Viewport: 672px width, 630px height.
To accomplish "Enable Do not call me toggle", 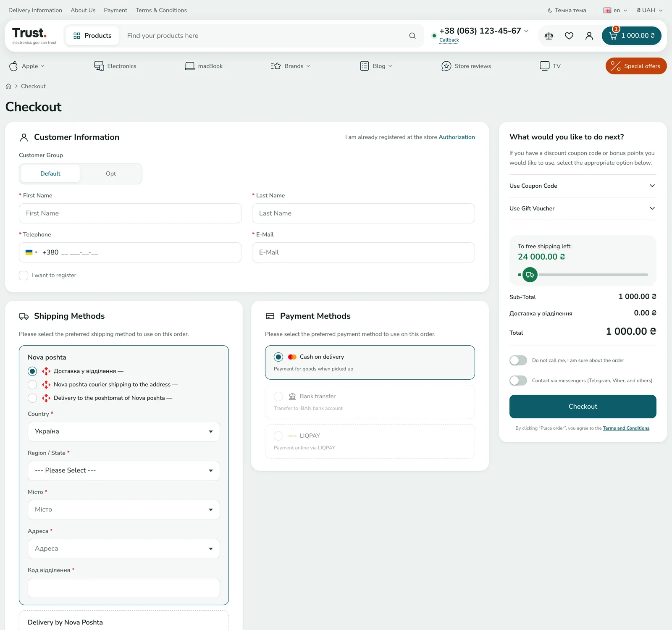I will click(x=518, y=360).
